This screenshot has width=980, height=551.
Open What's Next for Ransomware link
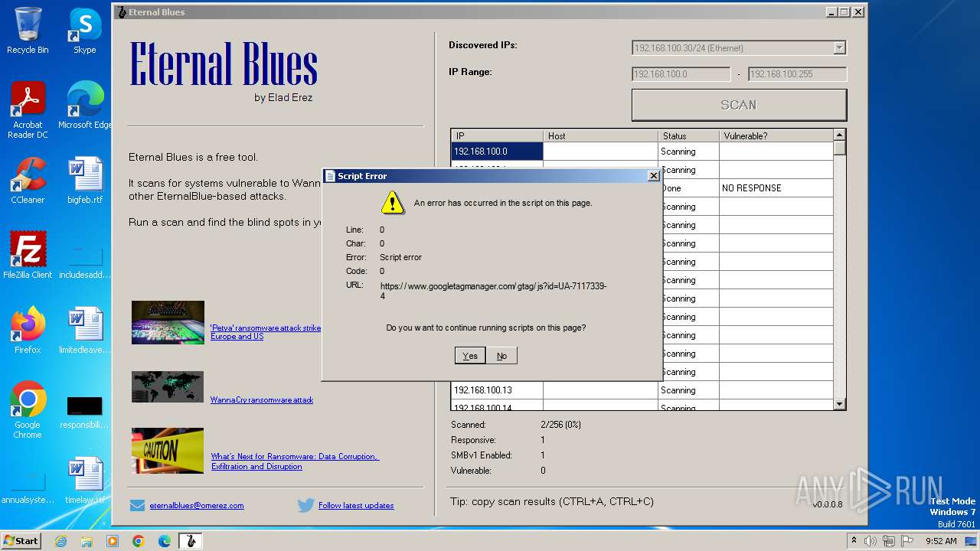point(295,461)
